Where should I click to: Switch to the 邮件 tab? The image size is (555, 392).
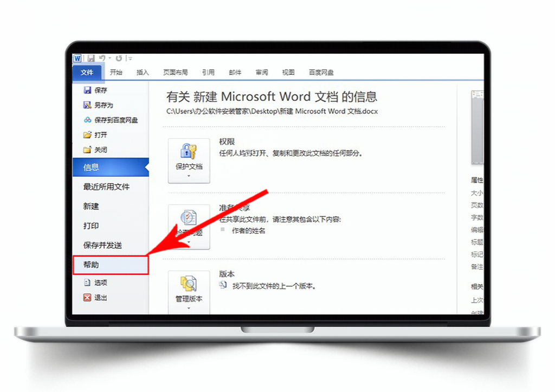[x=235, y=72]
